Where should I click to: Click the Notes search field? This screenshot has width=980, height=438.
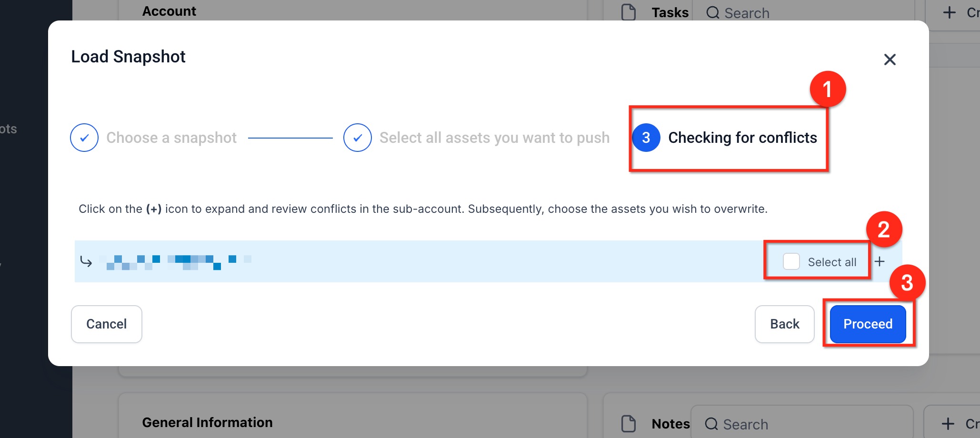802,423
